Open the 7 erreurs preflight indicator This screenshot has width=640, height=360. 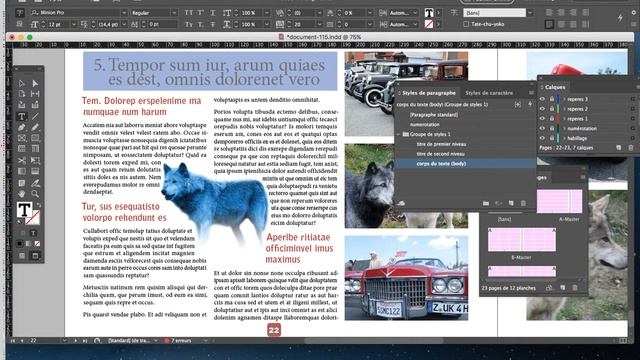(178, 340)
